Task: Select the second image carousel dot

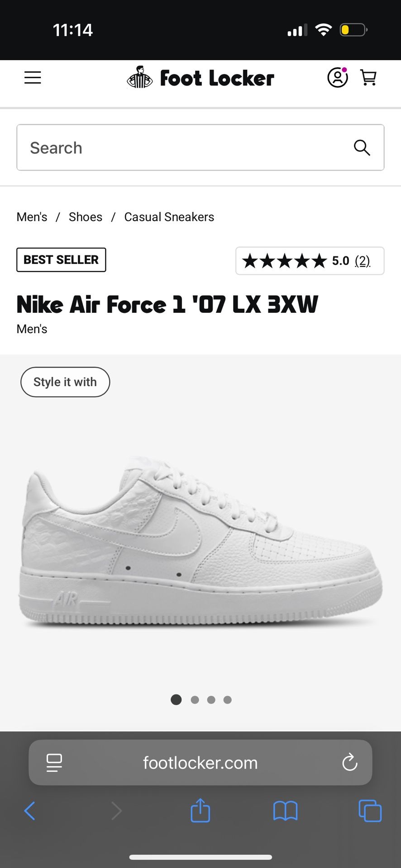Action: click(195, 700)
